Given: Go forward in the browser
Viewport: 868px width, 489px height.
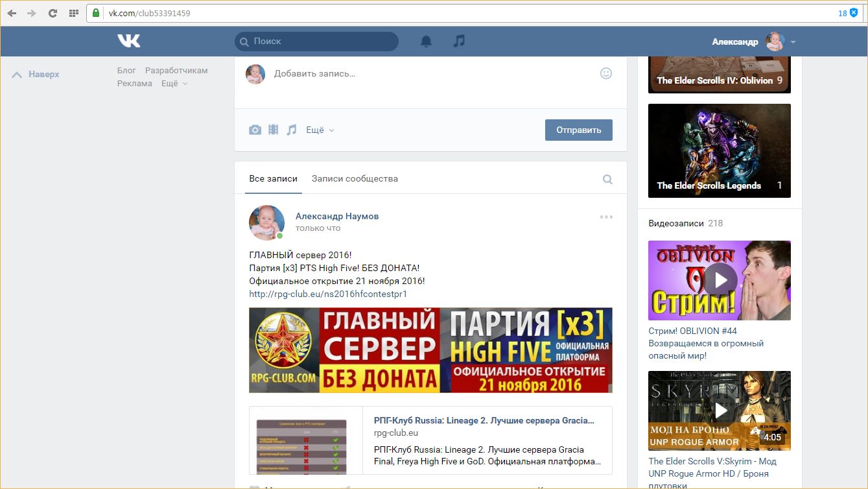Looking at the screenshot, I should pos(32,13).
